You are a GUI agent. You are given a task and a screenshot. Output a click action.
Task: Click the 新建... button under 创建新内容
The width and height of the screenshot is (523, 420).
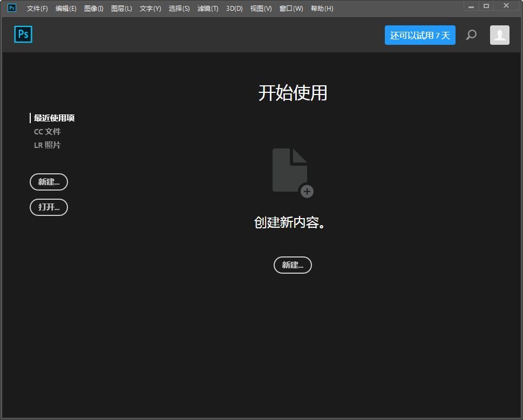click(x=293, y=265)
